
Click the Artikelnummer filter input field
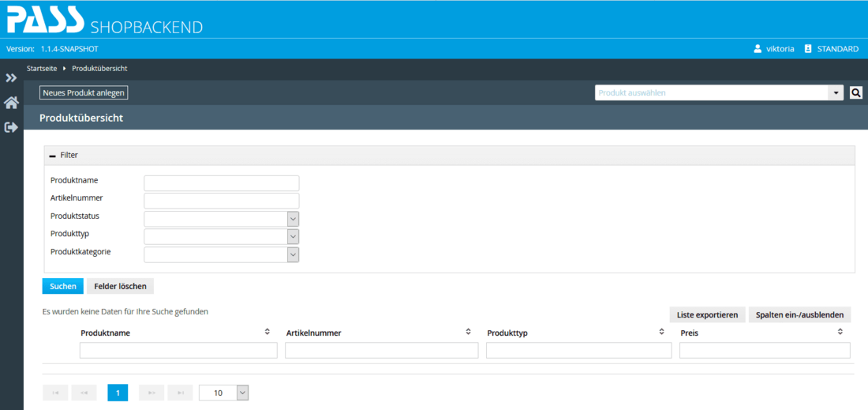coord(222,201)
